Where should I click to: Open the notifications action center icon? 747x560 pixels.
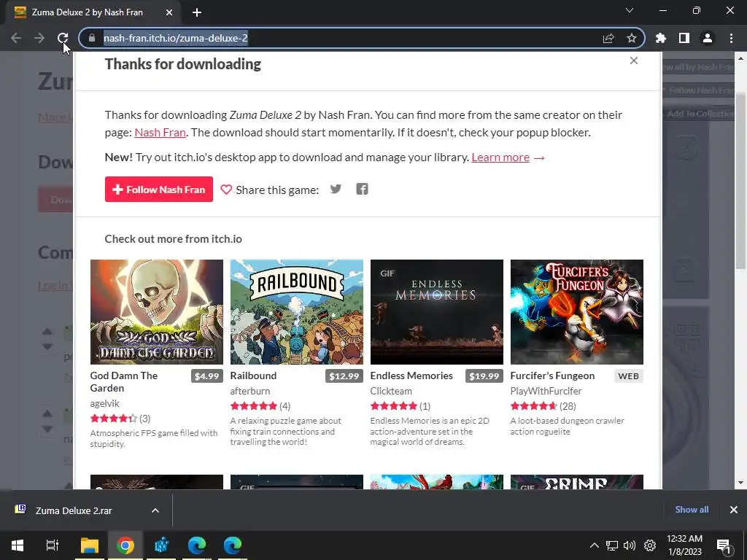(x=724, y=545)
